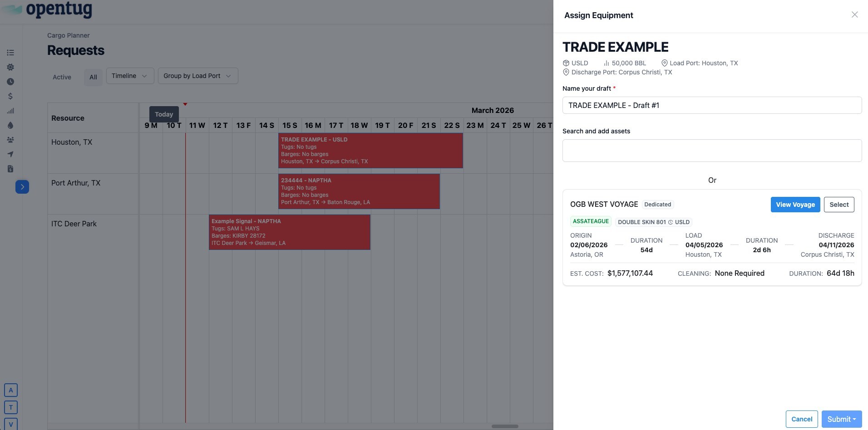Screen dimensions: 868x430
Task: Click the dollar sign sidebar icon
Action: (x=10, y=96)
